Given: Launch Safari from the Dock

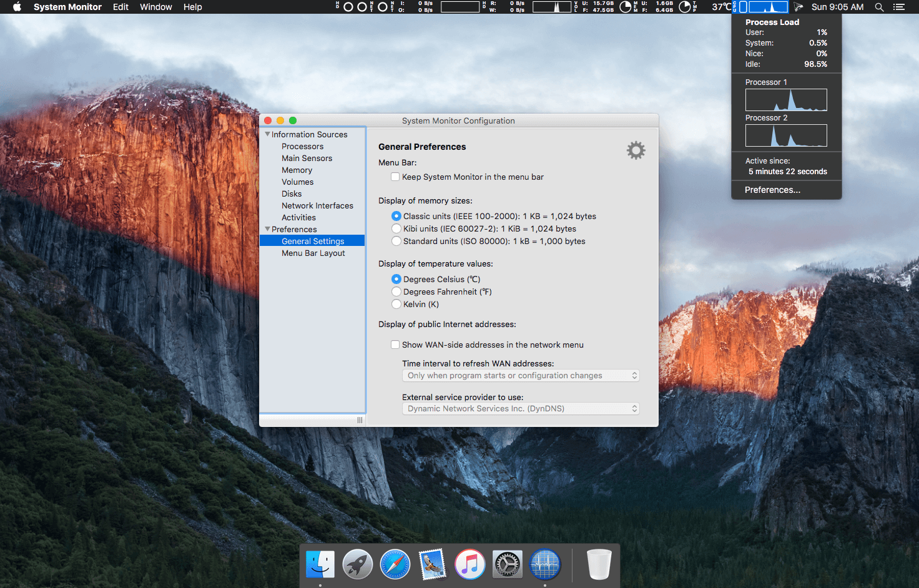Looking at the screenshot, I should click(395, 564).
